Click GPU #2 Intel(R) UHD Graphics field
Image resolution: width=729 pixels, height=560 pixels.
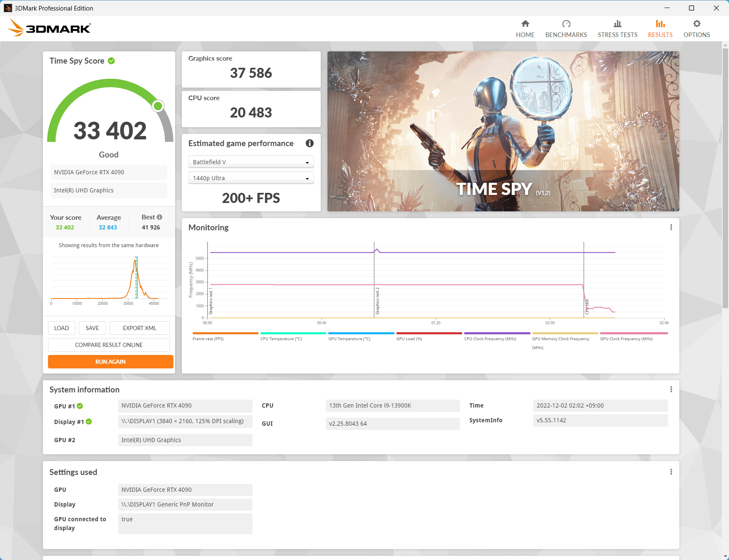pyautogui.click(x=185, y=440)
